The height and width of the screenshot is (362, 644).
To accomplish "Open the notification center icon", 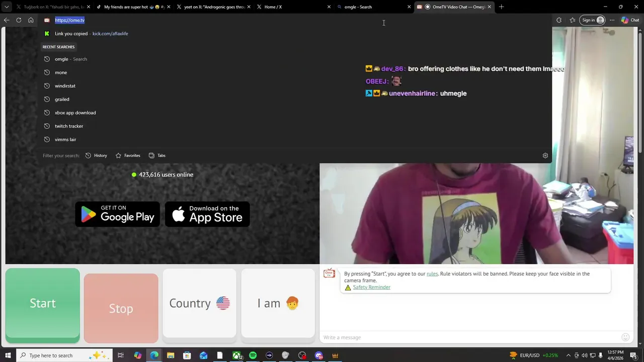I will (633, 355).
